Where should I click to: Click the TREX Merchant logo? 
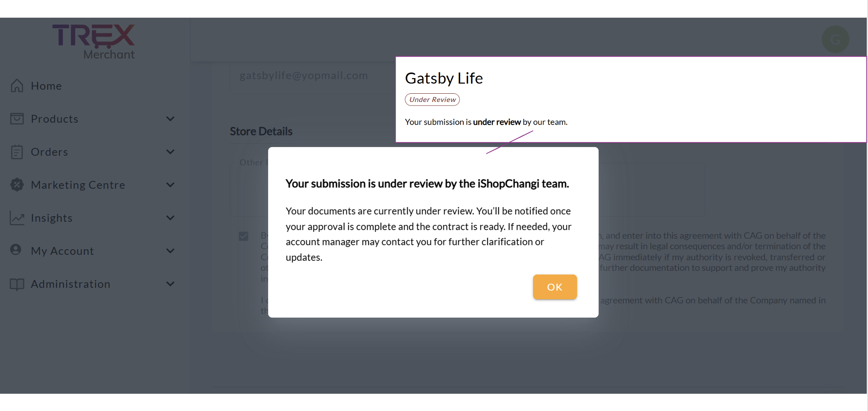pyautogui.click(x=94, y=41)
